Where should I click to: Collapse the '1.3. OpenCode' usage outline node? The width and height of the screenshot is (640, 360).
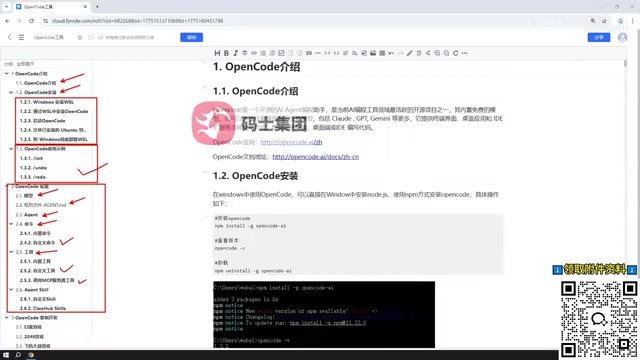(x=11, y=149)
